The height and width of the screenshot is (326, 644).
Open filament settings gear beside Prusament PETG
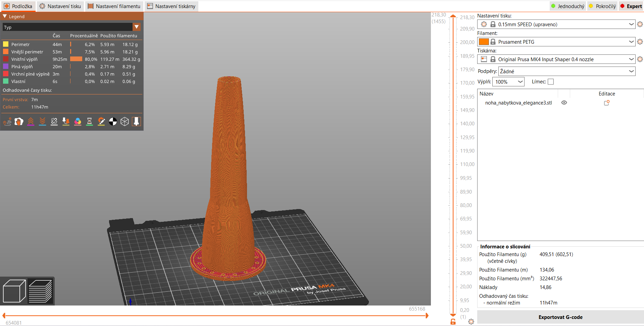pos(640,42)
